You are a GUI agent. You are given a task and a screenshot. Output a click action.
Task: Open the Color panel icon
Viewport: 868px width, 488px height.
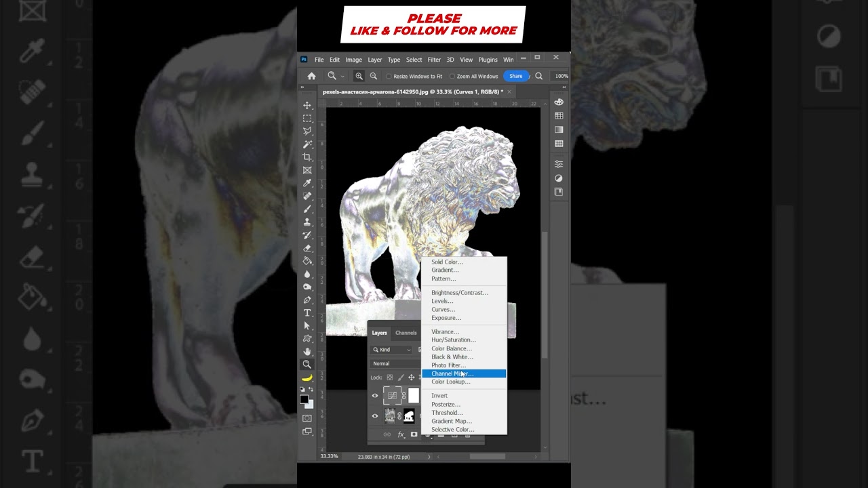(x=559, y=102)
